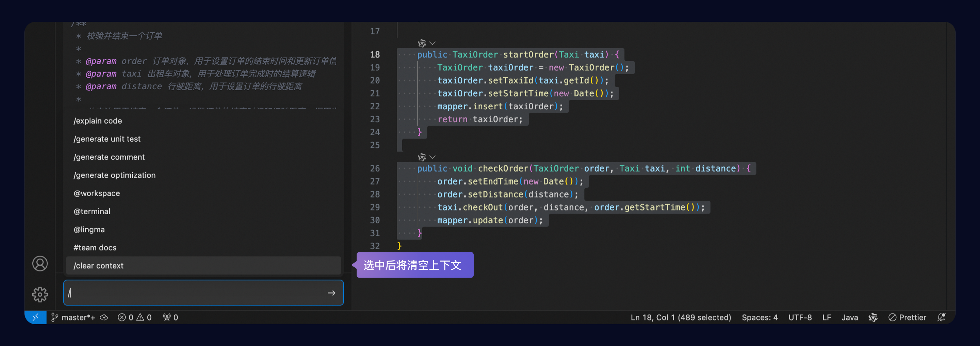Open forwarded ports indicator showing 0
The height and width of the screenshot is (346, 980).
pos(170,317)
